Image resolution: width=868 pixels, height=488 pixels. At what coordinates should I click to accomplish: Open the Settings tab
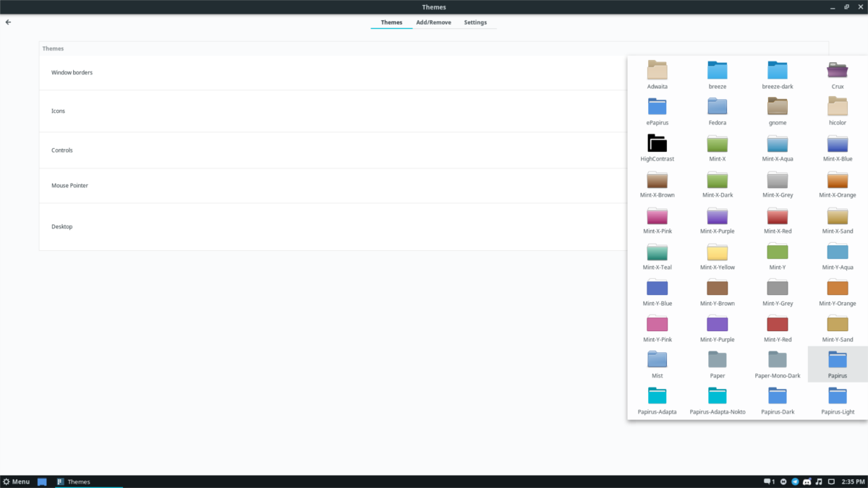tap(475, 22)
